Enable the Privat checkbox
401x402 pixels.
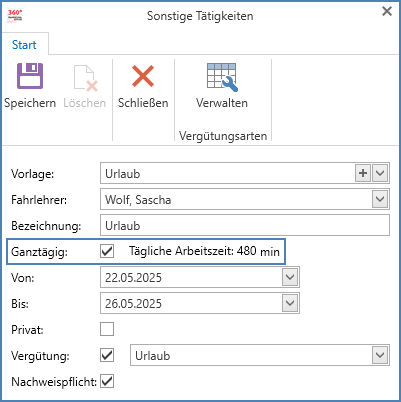107,329
